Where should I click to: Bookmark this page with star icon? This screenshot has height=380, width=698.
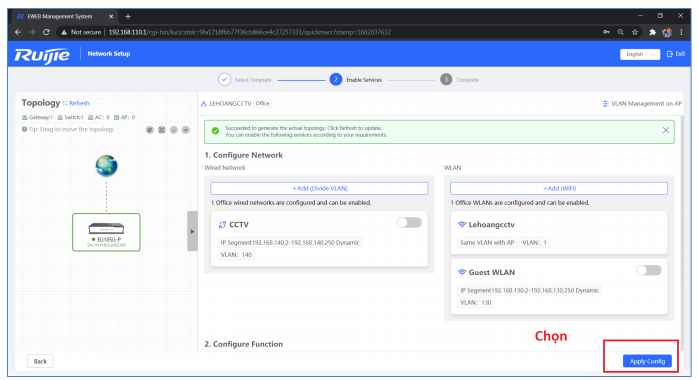[x=635, y=32]
